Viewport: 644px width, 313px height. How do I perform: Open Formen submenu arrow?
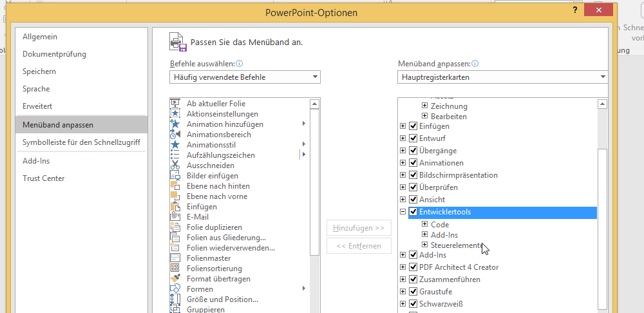point(304,289)
